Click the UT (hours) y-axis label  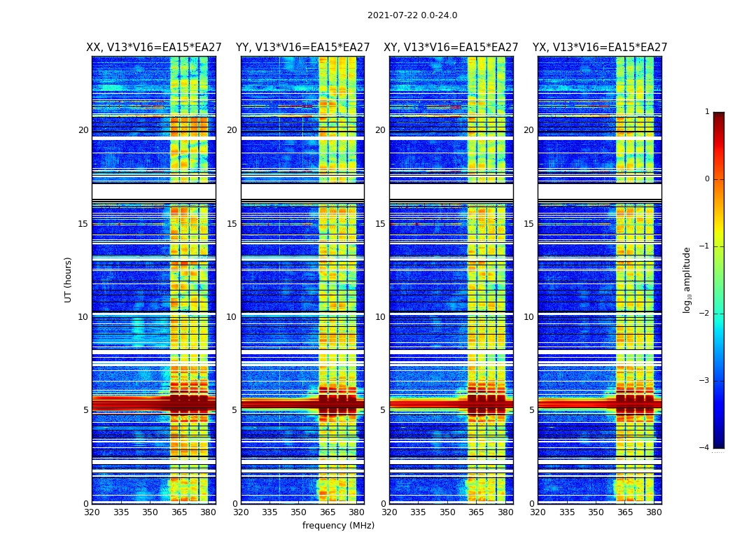(68, 280)
